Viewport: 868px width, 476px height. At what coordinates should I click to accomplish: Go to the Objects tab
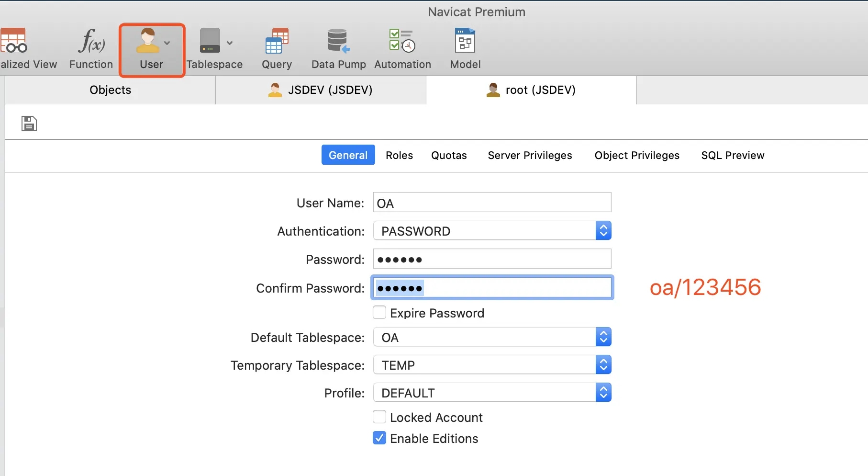tap(110, 90)
